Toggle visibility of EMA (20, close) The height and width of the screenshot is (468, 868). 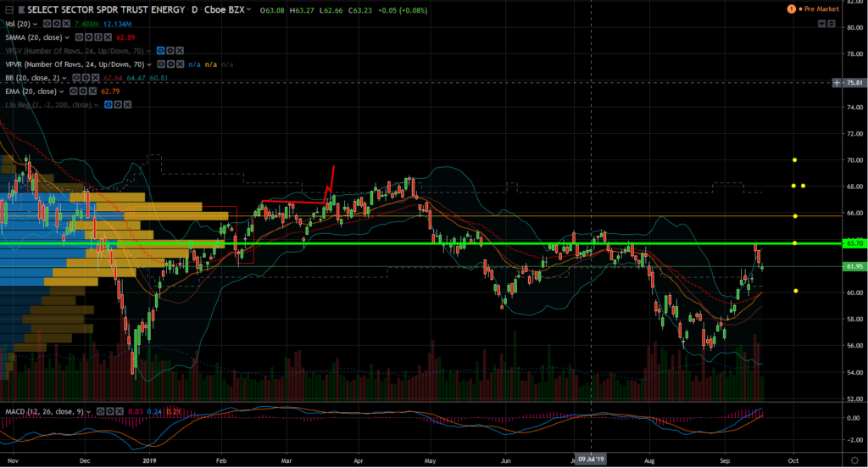(74, 92)
